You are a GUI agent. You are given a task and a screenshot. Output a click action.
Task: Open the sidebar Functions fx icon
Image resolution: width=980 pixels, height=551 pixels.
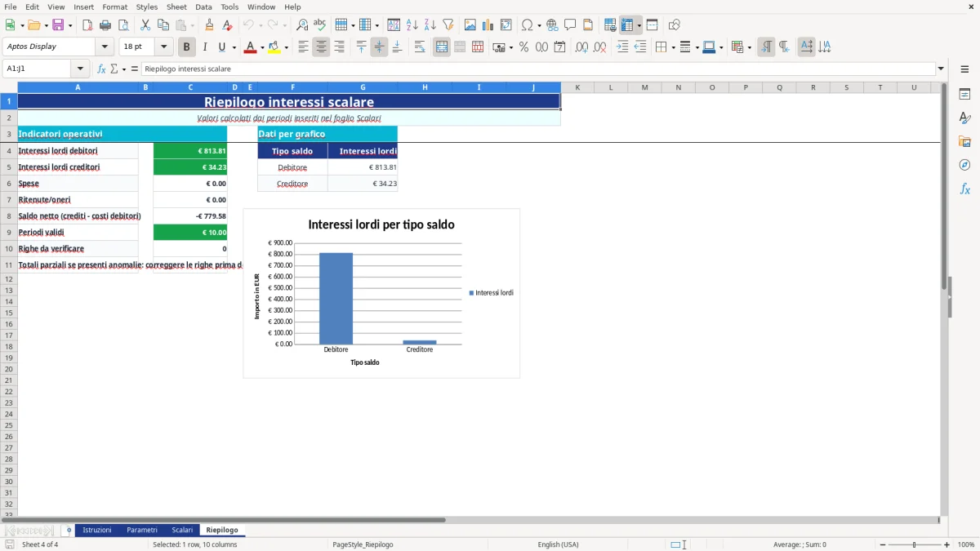[x=964, y=189]
